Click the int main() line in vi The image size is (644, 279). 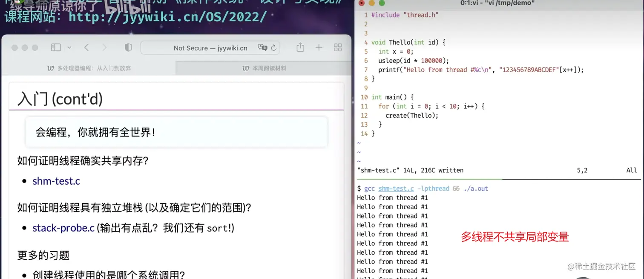[x=392, y=97]
